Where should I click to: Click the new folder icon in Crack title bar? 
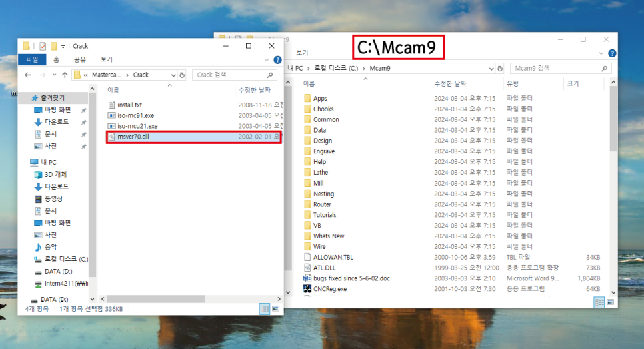(x=54, y=46)
